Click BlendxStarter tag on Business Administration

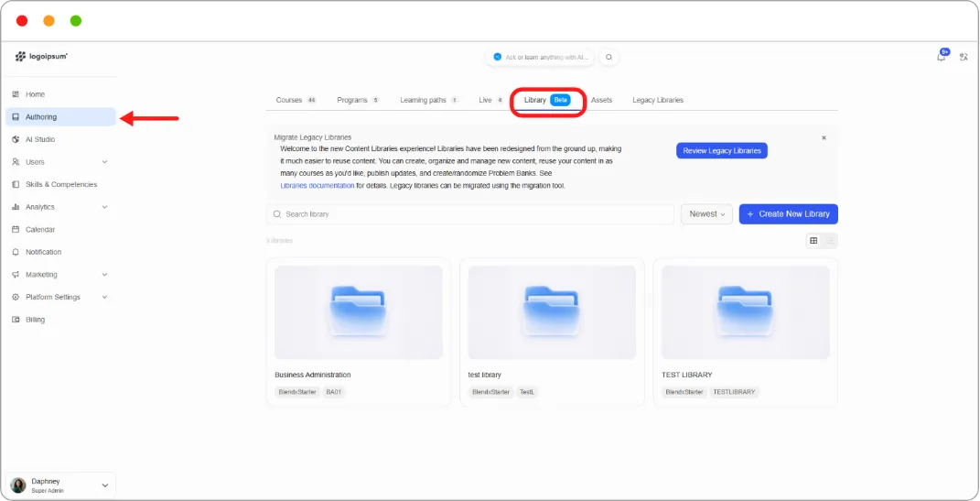pos(296,392)
